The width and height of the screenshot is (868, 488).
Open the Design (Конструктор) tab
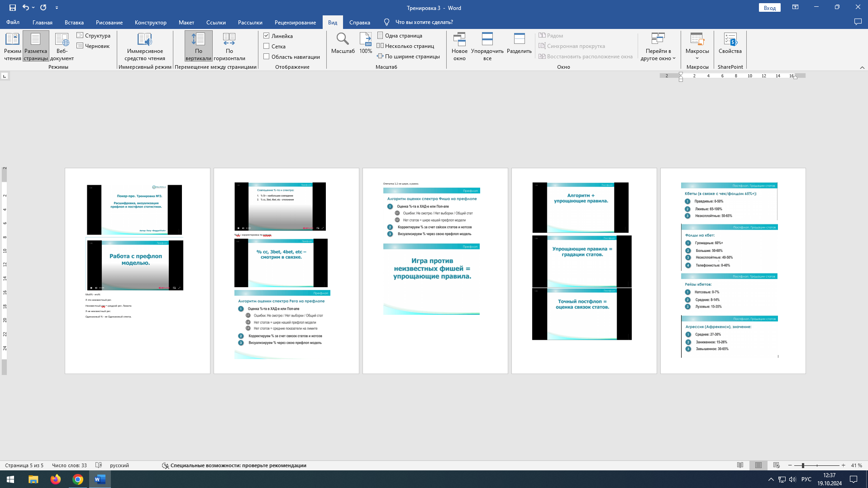[151, 22]
